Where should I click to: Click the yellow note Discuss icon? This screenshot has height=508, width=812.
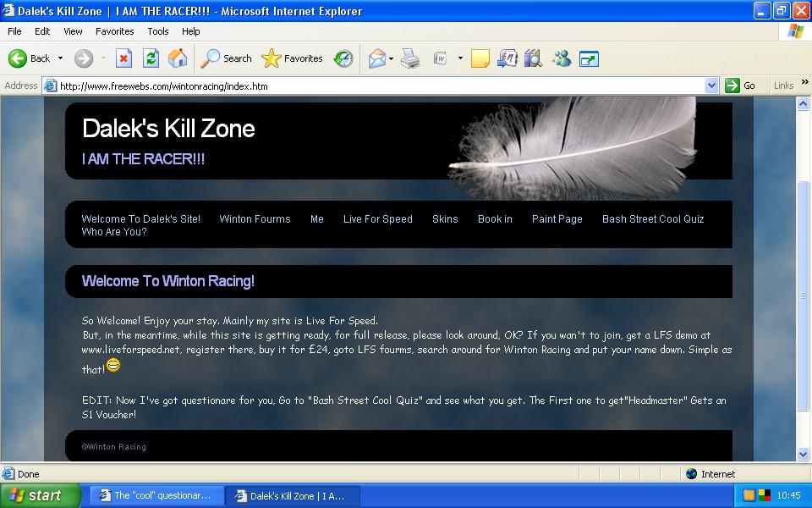coord(480,58)
